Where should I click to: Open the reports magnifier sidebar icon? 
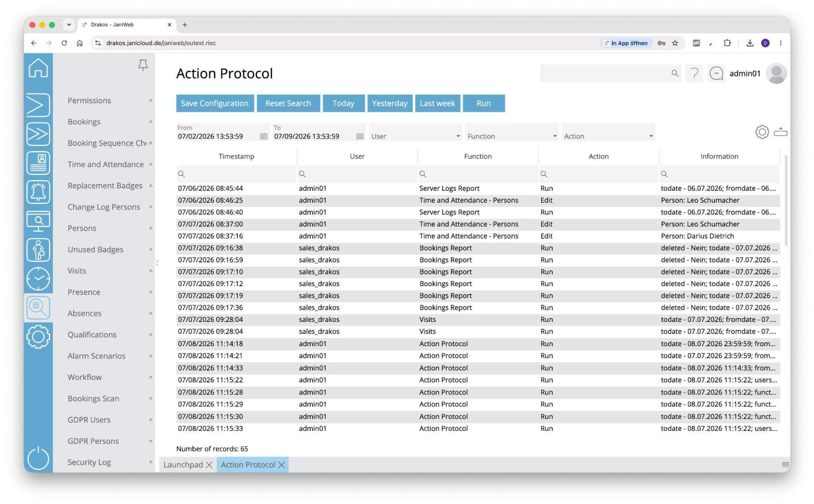pyautogui.click(x=38, y=307)
